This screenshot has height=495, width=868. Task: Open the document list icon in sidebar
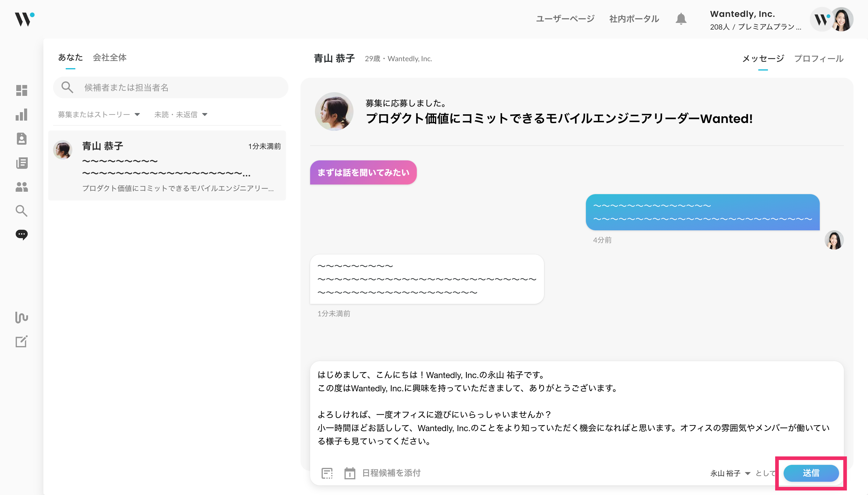21,163
